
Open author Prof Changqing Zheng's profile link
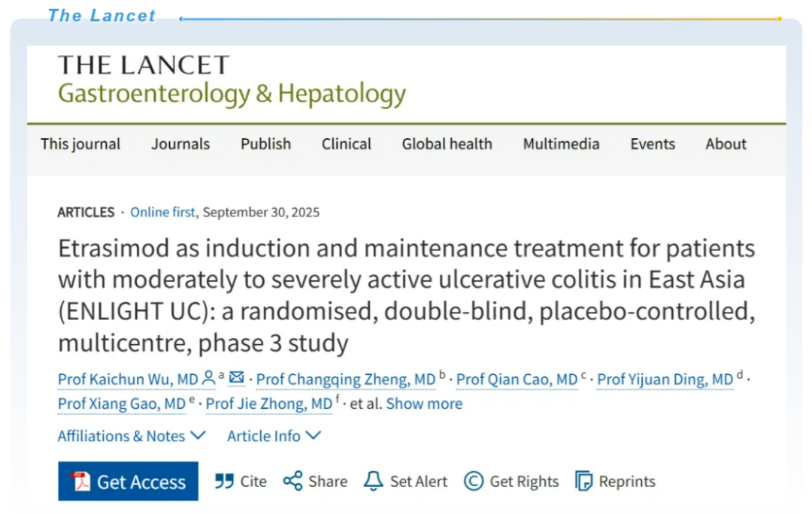tap(346, 379)
